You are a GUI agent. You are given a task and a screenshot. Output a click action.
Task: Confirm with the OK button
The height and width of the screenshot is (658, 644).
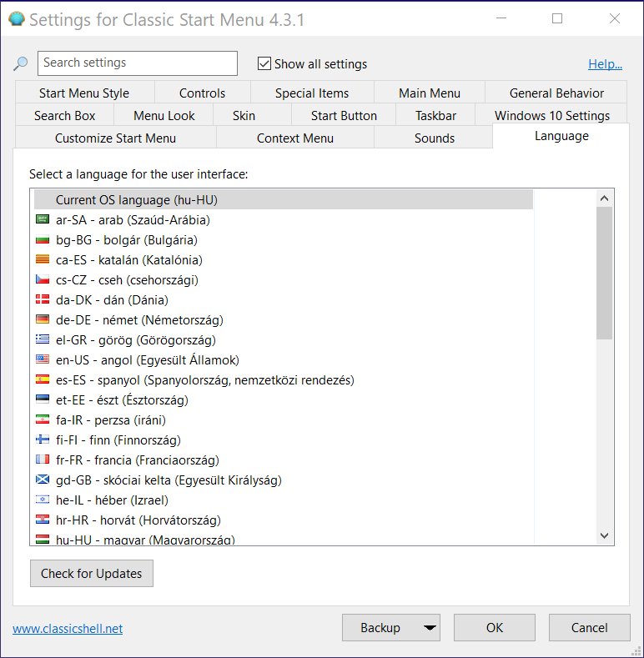495,628
